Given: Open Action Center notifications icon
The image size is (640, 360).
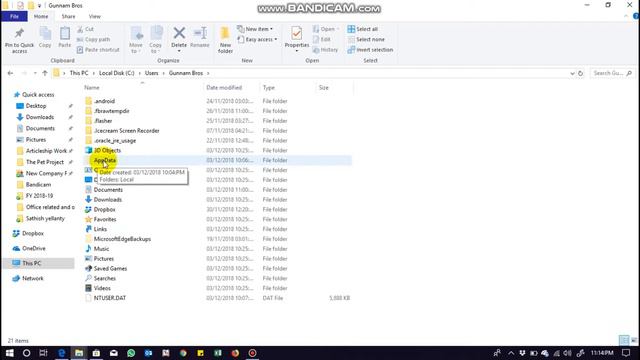Looking at the screenshot, I should pyautogui.click(x=626, y=353).
